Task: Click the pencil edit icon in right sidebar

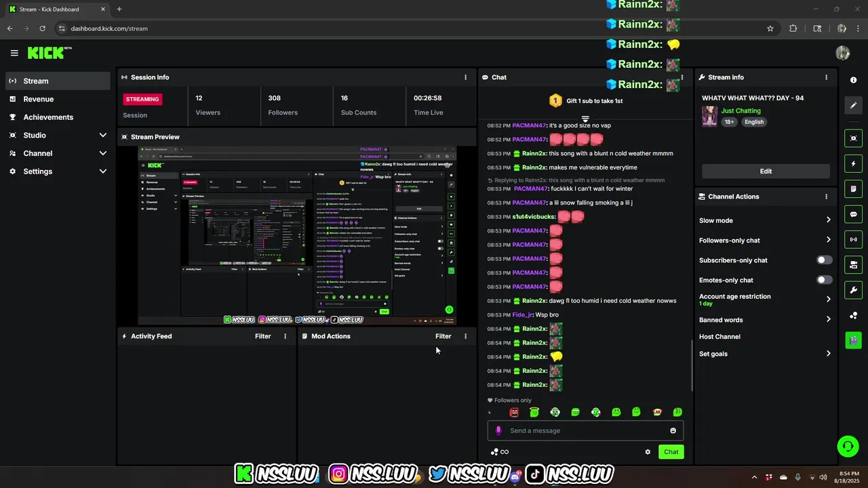Action: [853, 106]
